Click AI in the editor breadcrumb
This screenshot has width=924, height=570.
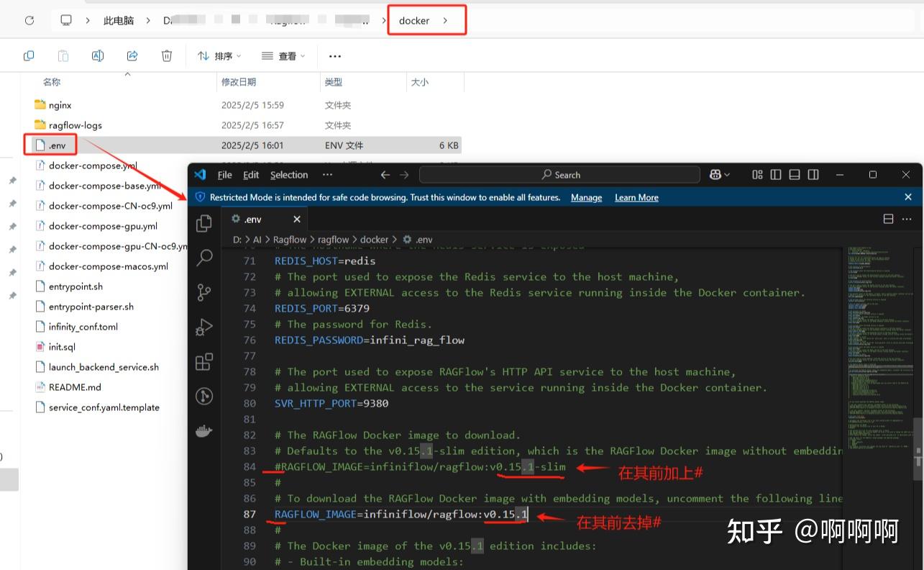[257, 240]
